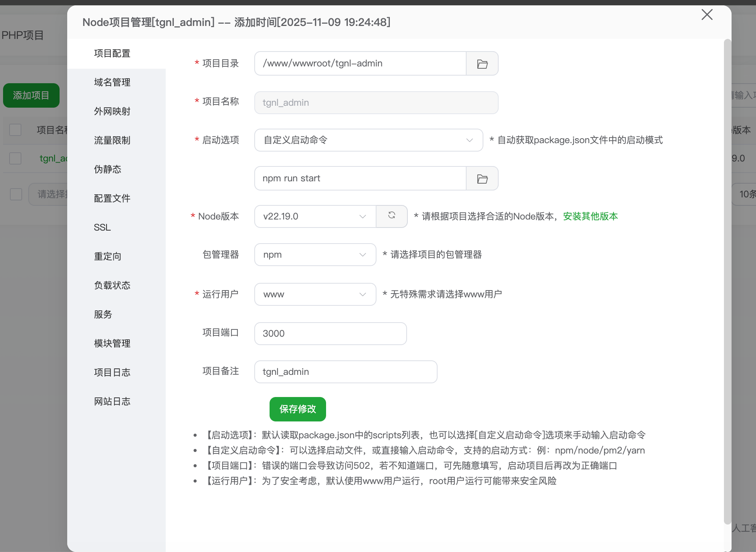This screenshot has height=552, width=756.
Task: Refresh the Node version list
Action: pyautogui.click(x=392, y=216)
